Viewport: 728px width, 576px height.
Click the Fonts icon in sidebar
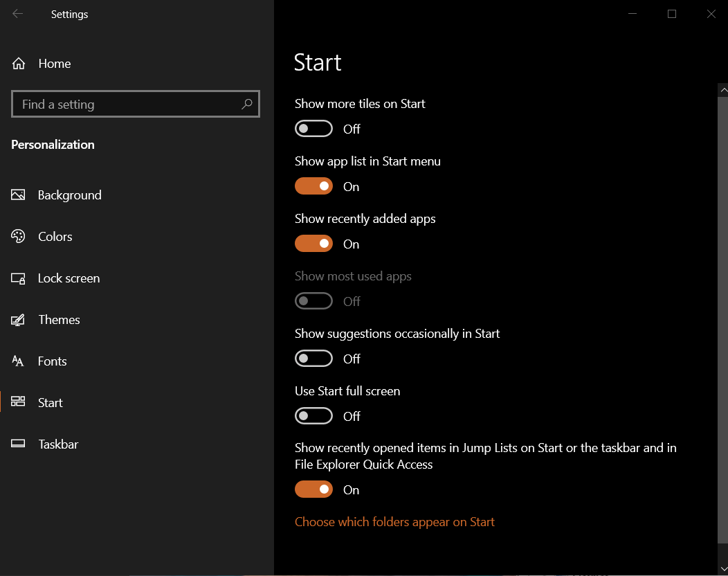point(18,361)
